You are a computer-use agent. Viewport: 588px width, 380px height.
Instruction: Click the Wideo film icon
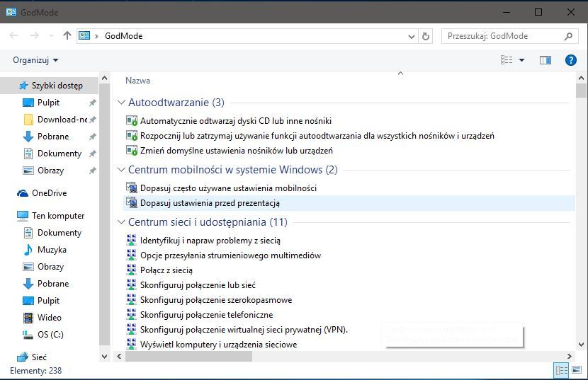click(28, 318)
